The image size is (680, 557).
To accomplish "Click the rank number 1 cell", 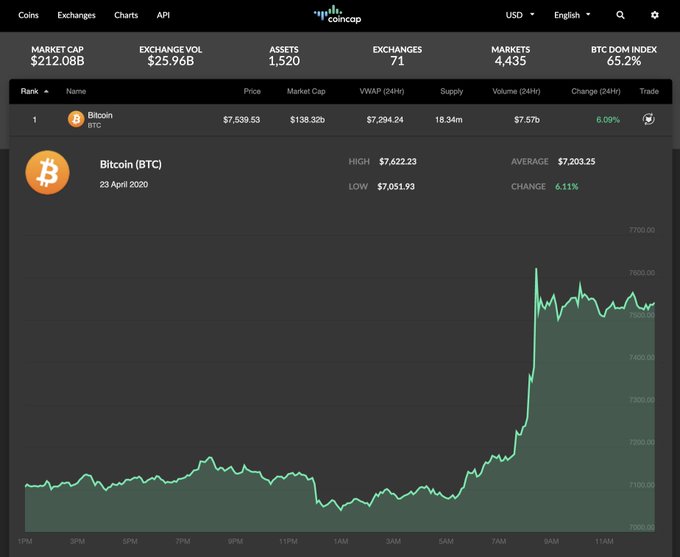I will (35, 120).
